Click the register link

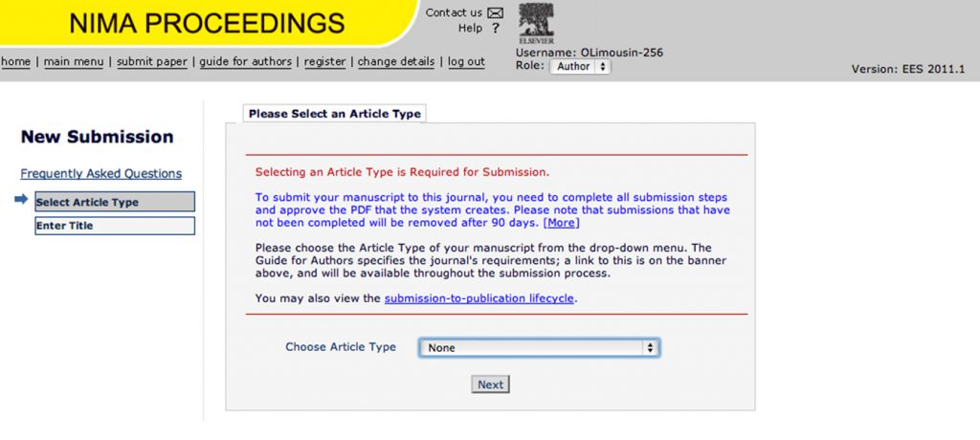tap(324, 62)
